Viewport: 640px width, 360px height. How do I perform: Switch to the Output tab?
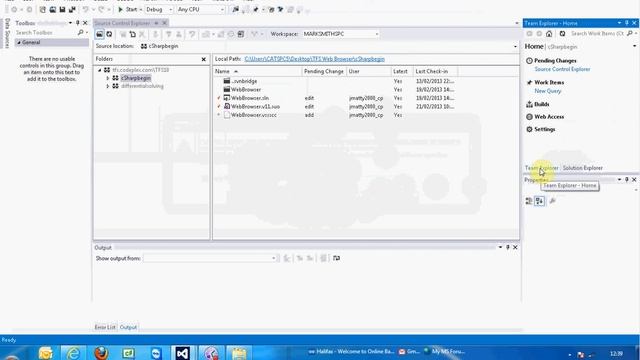pos(128,327)
